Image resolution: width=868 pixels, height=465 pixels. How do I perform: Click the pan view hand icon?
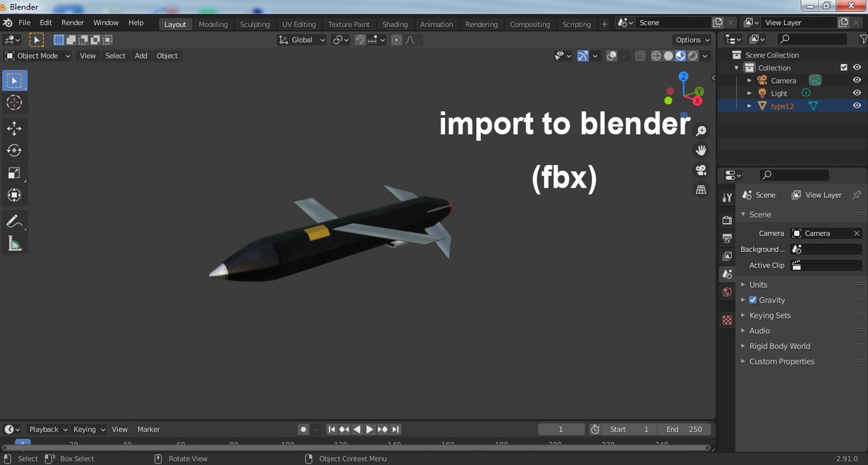pyautogui.click(x=701, y=150)
